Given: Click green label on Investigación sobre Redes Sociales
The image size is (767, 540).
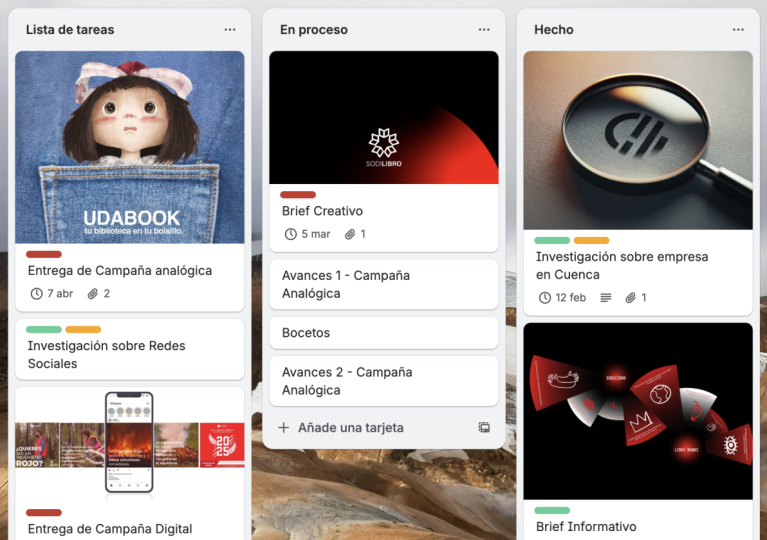Looking at the screenshot, I should [x=44, y=330].
